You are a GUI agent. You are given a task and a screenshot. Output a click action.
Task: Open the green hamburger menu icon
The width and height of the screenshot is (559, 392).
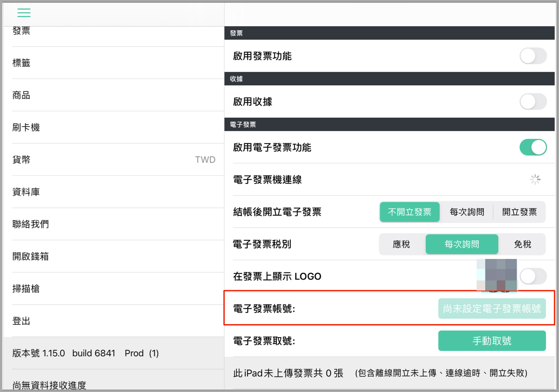[x=24, y=13]
